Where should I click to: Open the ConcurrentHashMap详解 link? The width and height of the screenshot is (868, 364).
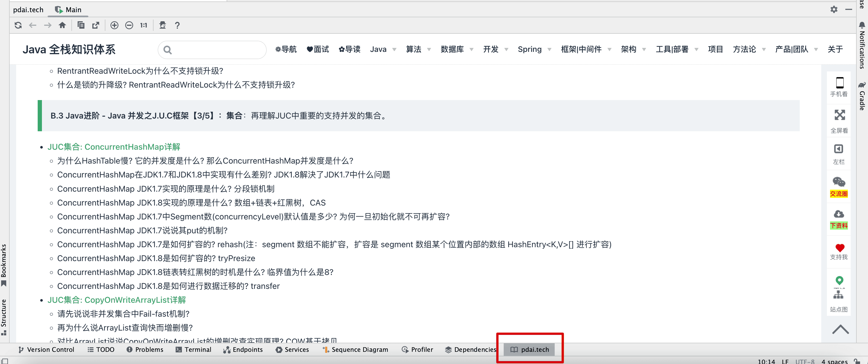114,147
